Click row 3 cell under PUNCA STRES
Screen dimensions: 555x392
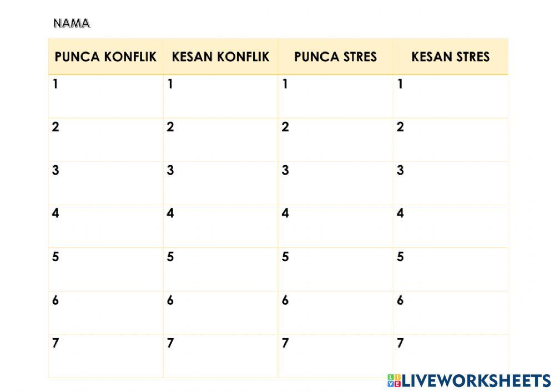click(335, 183)
